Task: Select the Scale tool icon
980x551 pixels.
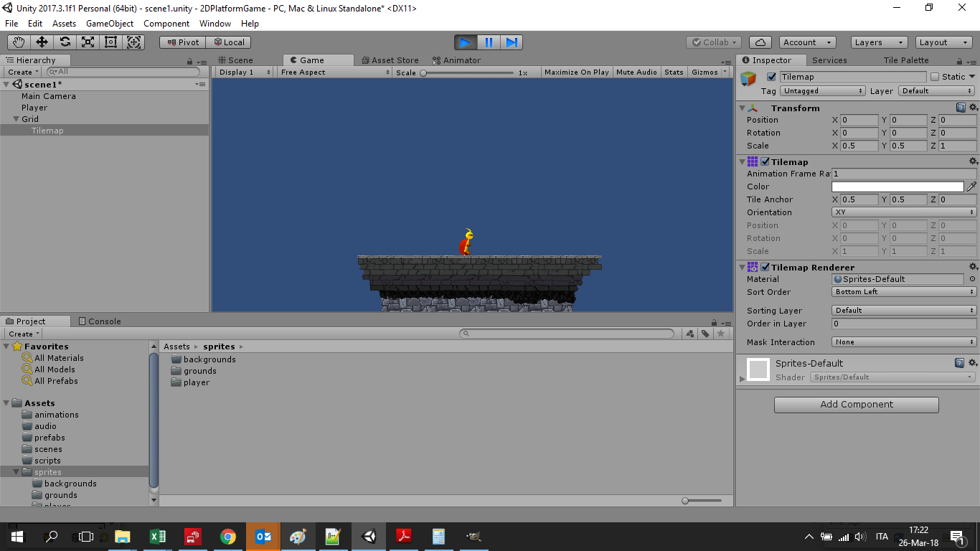Action: [88, 42]
